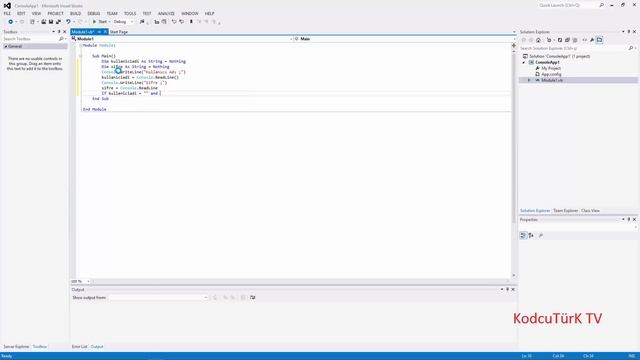The height and width of the screenshot is (360, 640).
Task: Click the Save toolbar icon
Action: pyautogui.click(x=51, y=22)
